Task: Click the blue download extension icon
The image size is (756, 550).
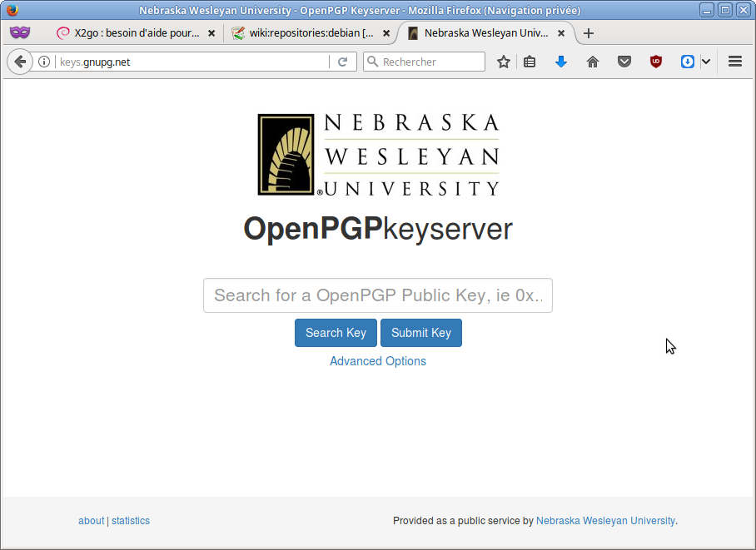Action: [x=688, y=62]
